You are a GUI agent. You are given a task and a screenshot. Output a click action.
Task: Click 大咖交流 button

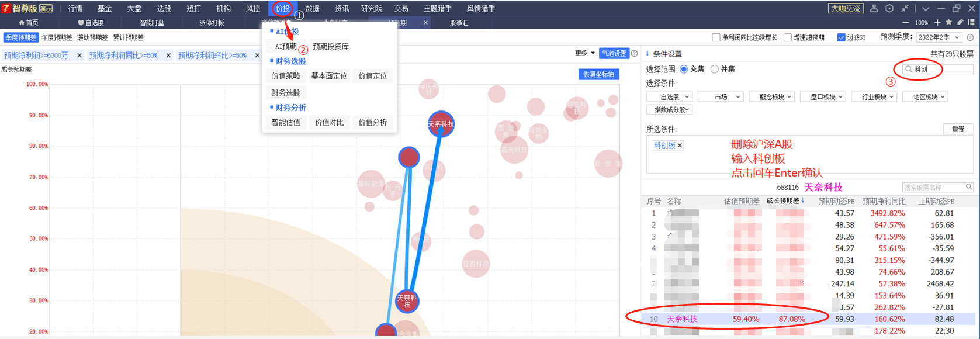click(846, 8)
